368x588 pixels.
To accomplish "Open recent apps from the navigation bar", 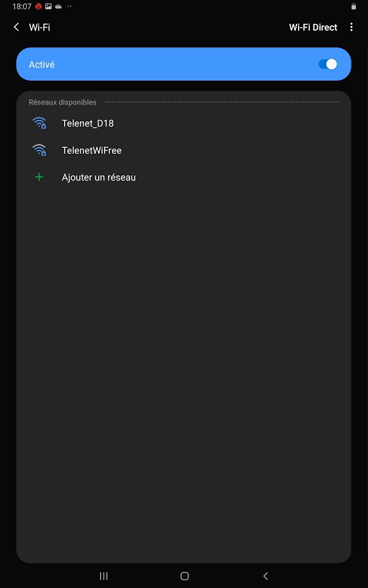I will (x=103, y=576).
